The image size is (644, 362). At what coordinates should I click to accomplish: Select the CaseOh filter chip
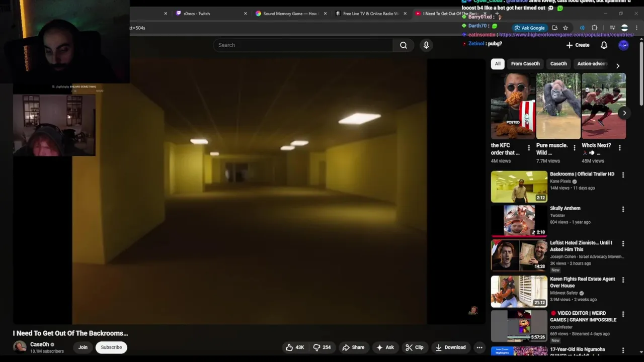pos(558,64)
